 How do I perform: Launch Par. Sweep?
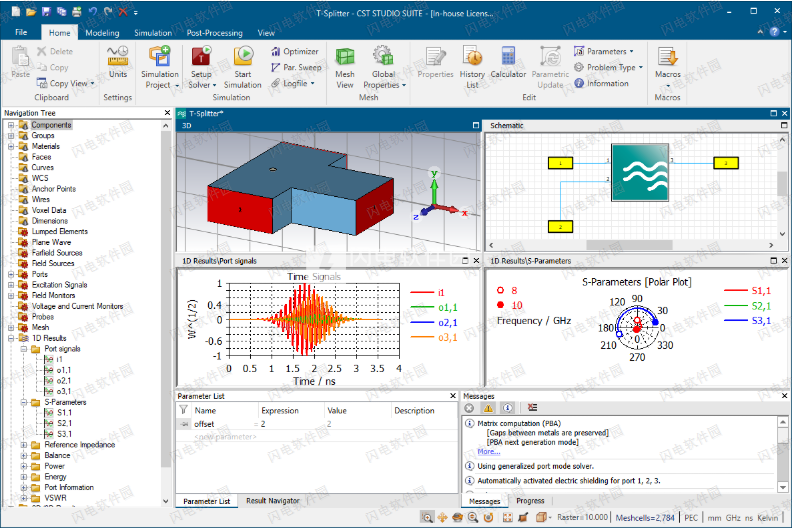(296, 67)
